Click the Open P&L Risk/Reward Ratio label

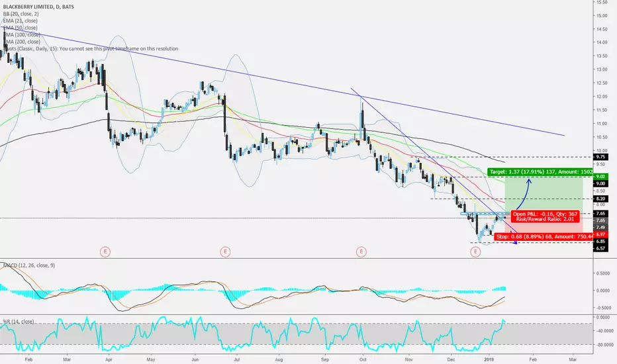[x=546, y=216]
